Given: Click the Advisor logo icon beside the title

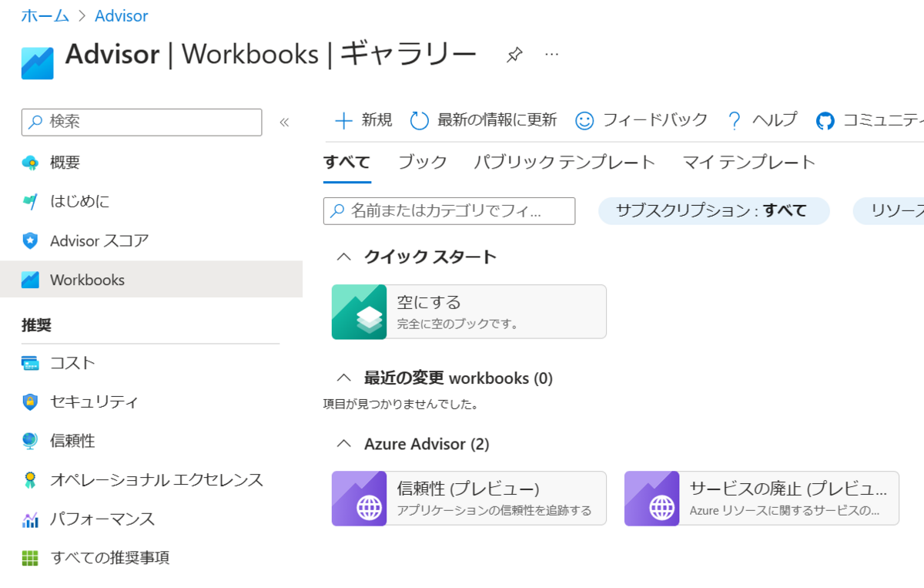Looking at the screenshot, I should coord(38,63).
